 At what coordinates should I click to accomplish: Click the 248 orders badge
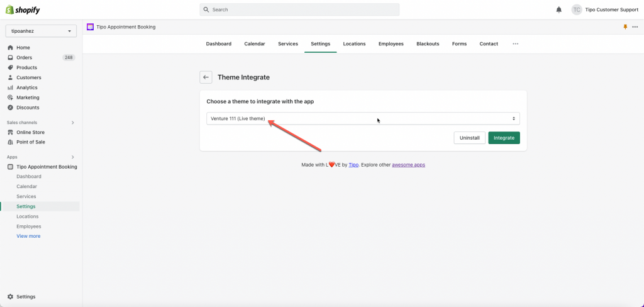pos(69,57)
